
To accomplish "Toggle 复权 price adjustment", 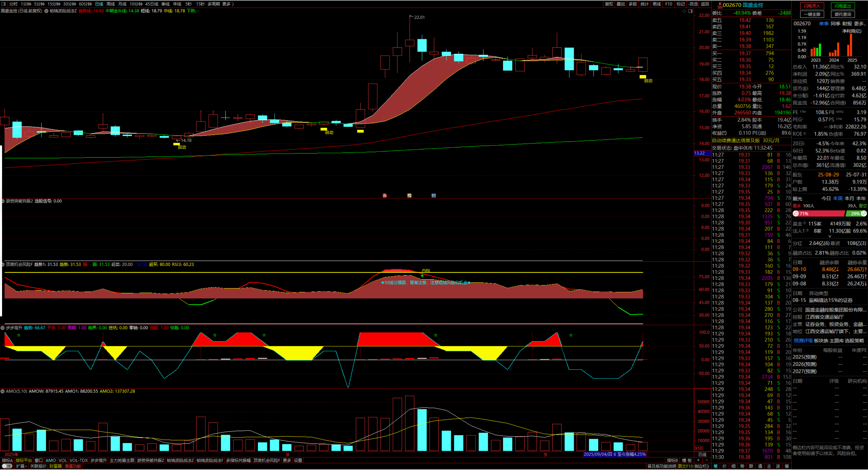I will point(609,4).
